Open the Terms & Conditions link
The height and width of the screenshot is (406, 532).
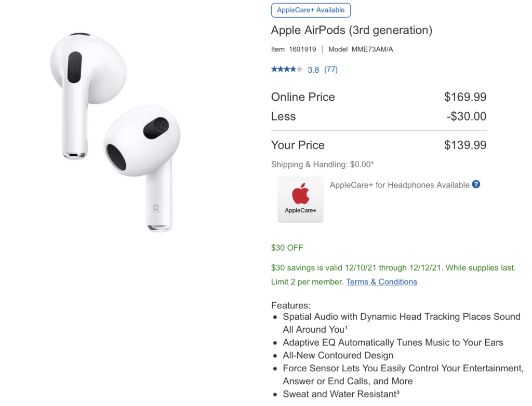pos(381,282)
